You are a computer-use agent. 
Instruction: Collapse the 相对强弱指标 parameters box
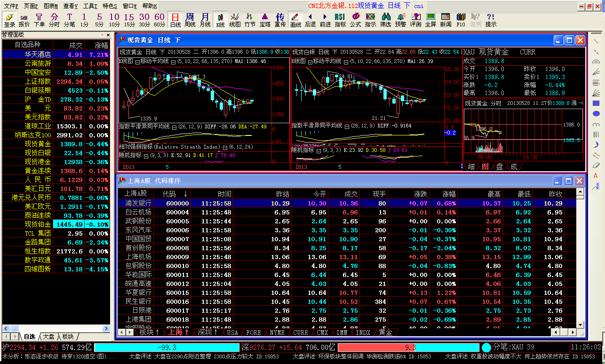click(x=225, y=147)
